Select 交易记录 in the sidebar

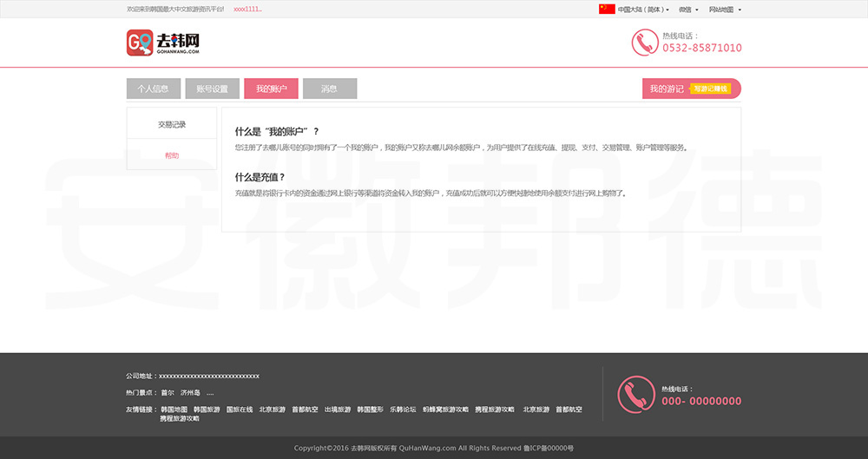coord(172,124)
